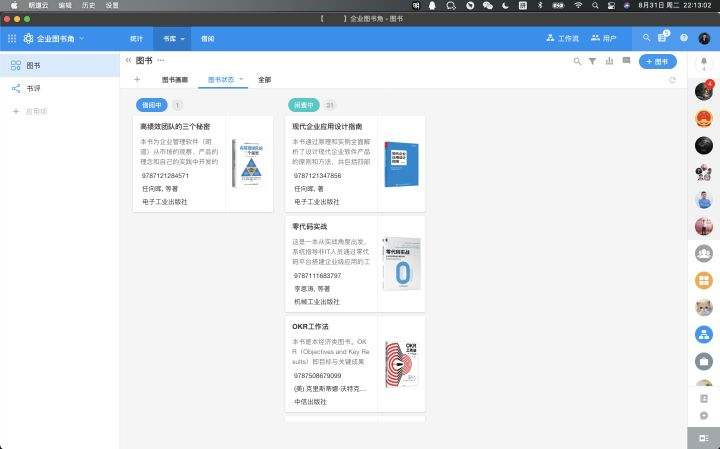The width and height of the screenshot is (720, 449).
Task: Switch to the 全部 view tab
Action: [x=264, y=79]
